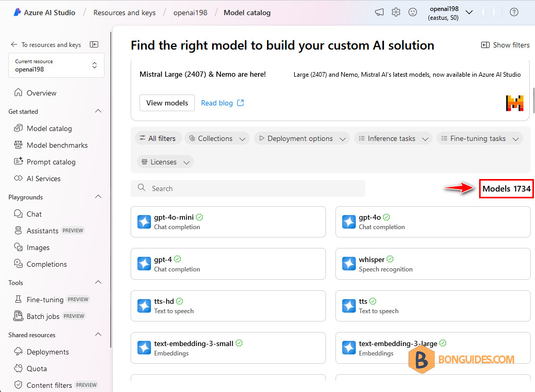Click the Content filters shield icon
Viewport: 535px width, 392px height.
pyautogui.click(x=18, y=385)
